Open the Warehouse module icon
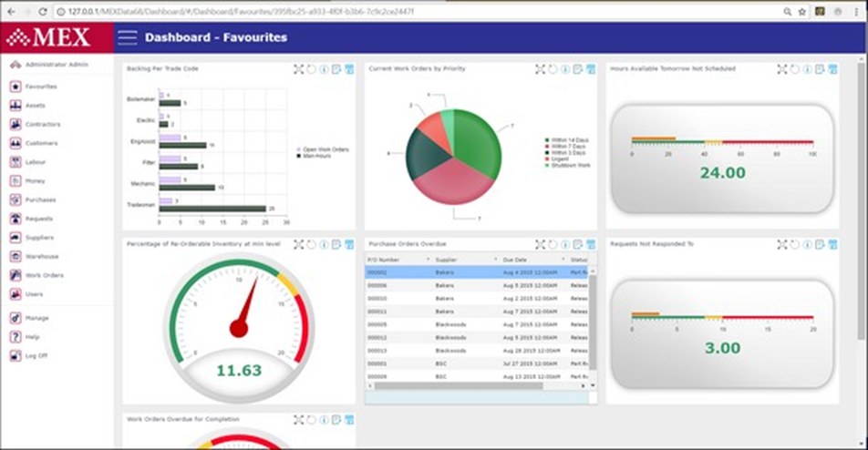This screenshot has width=868, height=450. pyautogui.click(x=15, y=257)
